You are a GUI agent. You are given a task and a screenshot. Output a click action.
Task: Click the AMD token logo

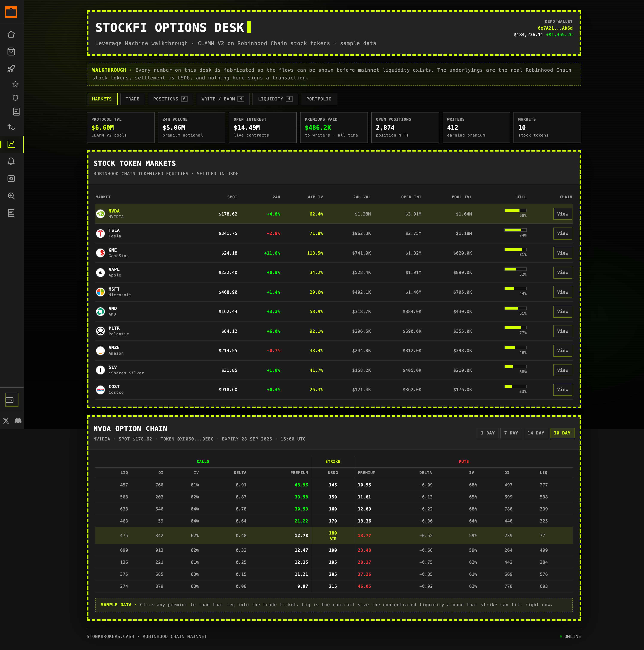101,311
